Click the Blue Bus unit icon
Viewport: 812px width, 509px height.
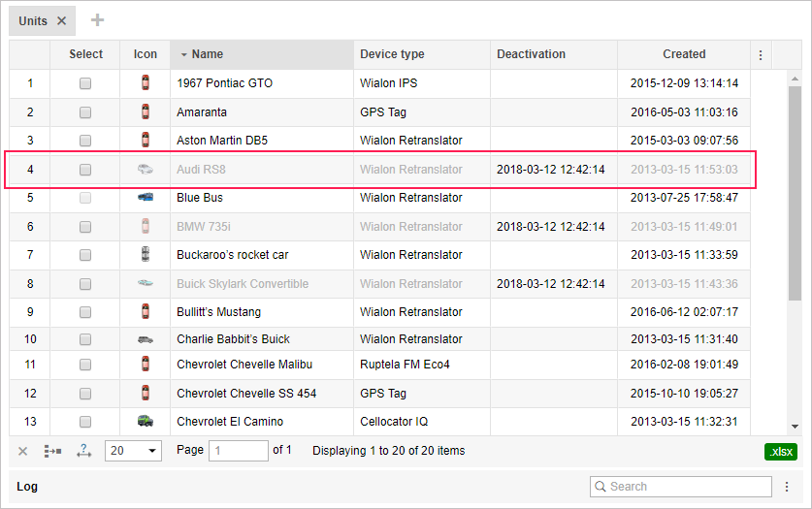tap(146, 198)
